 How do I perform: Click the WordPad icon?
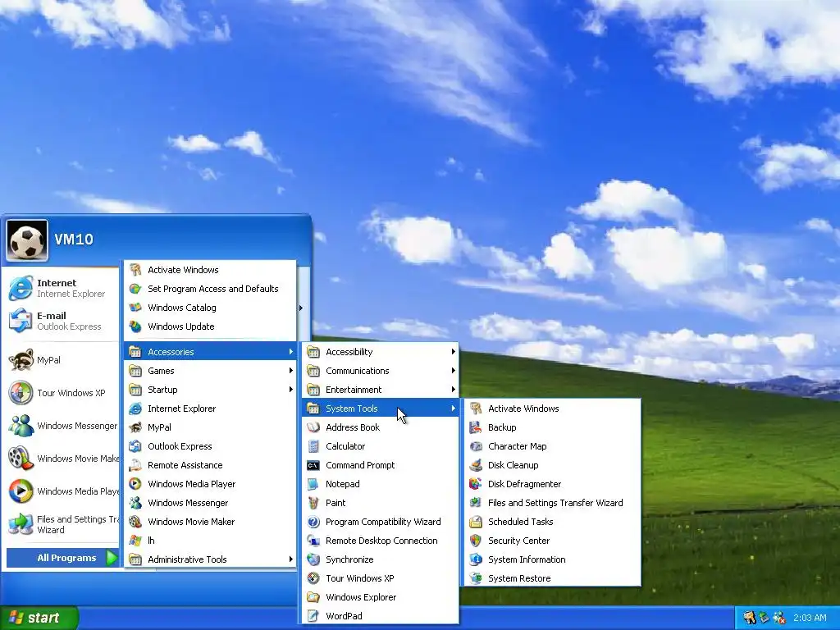(313, 616)
